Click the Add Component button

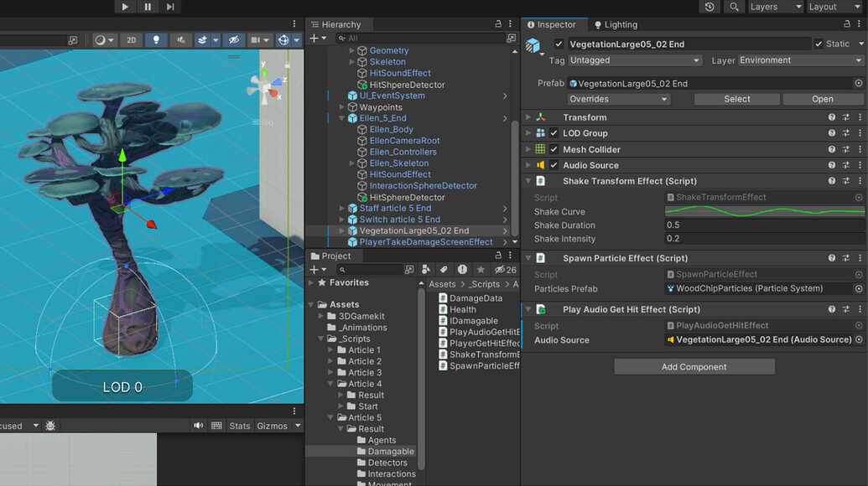tap(694, 366)
